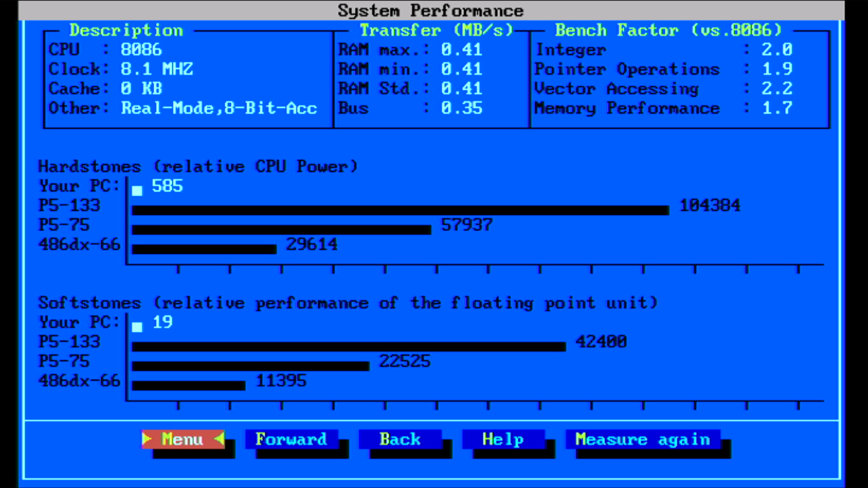Click the P5-133 Hardstones value 104384
This screenshot has width=868, height=488.
click(710, 206)
